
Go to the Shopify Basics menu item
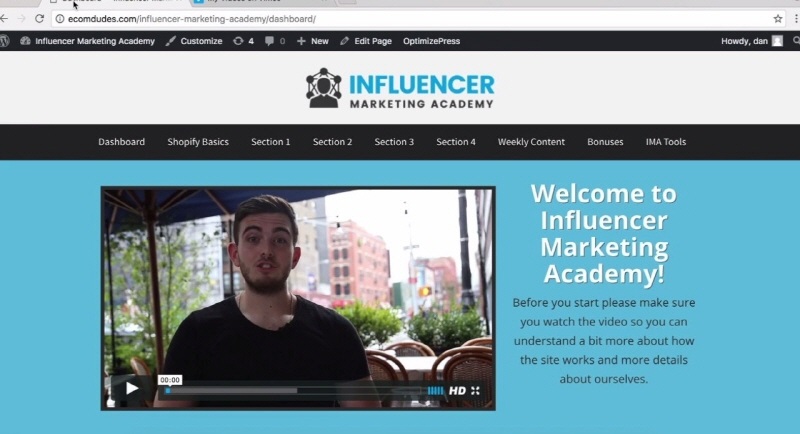(198, 142)
